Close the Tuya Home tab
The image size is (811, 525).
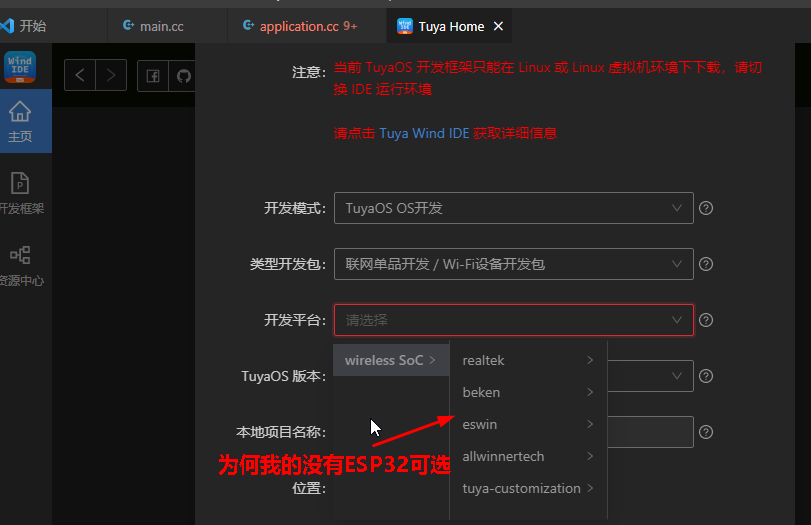(498, 26)
